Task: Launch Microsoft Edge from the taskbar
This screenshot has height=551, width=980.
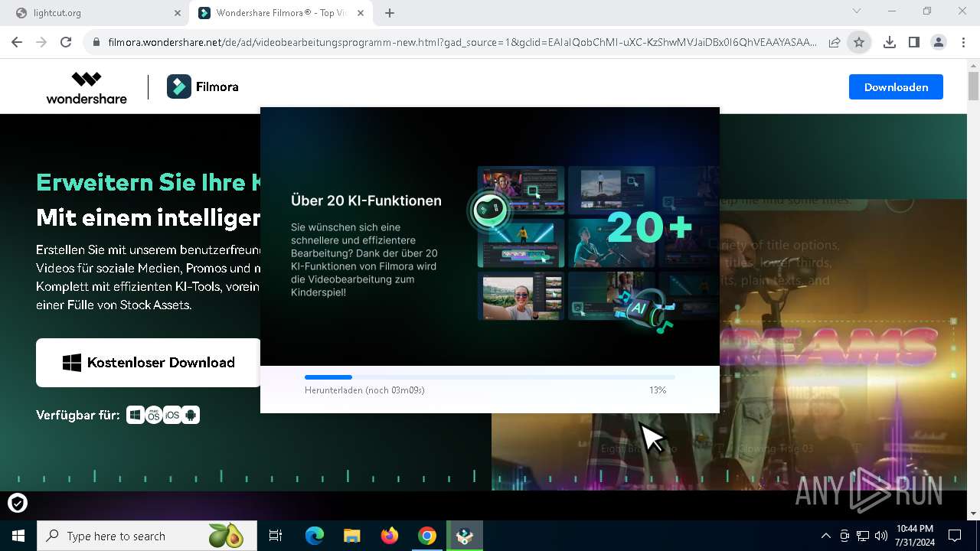Action: click(315, 536)
